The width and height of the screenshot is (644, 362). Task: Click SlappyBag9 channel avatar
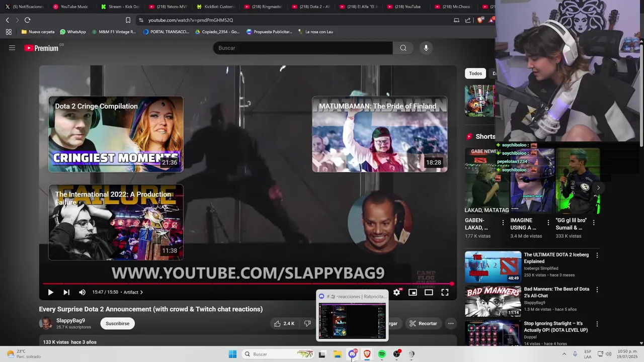tap(46, 323)
